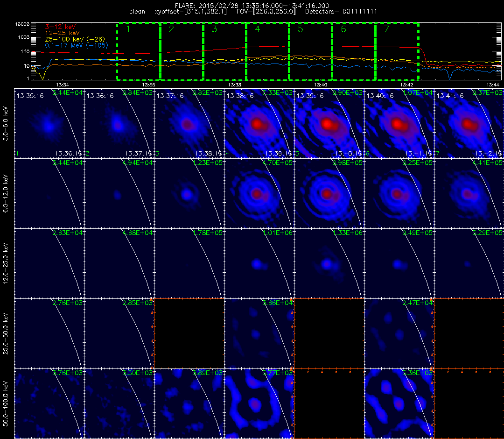Click the '3.89E+03' value in 50-100 keV row
The width and height of the screenshot is (504, 439).
pyautogui.click(x=207, y=373)
